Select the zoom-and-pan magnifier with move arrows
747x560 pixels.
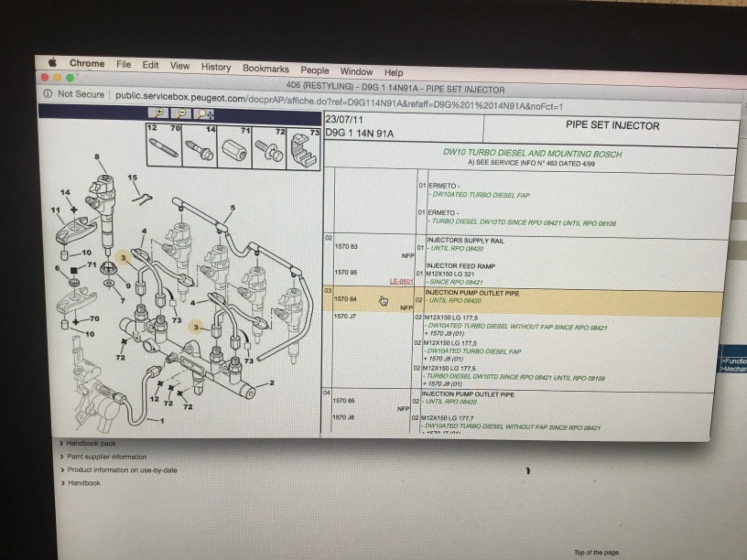click(205, 114)
